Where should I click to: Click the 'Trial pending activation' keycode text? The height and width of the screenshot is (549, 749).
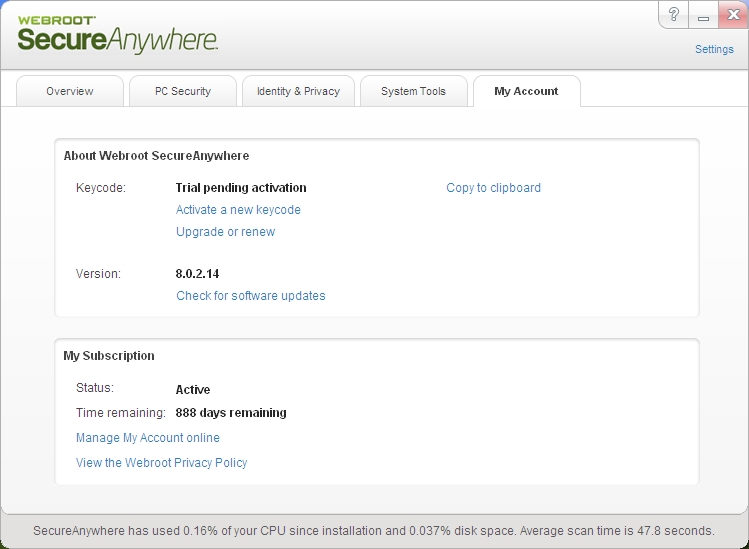pos(241,188)
